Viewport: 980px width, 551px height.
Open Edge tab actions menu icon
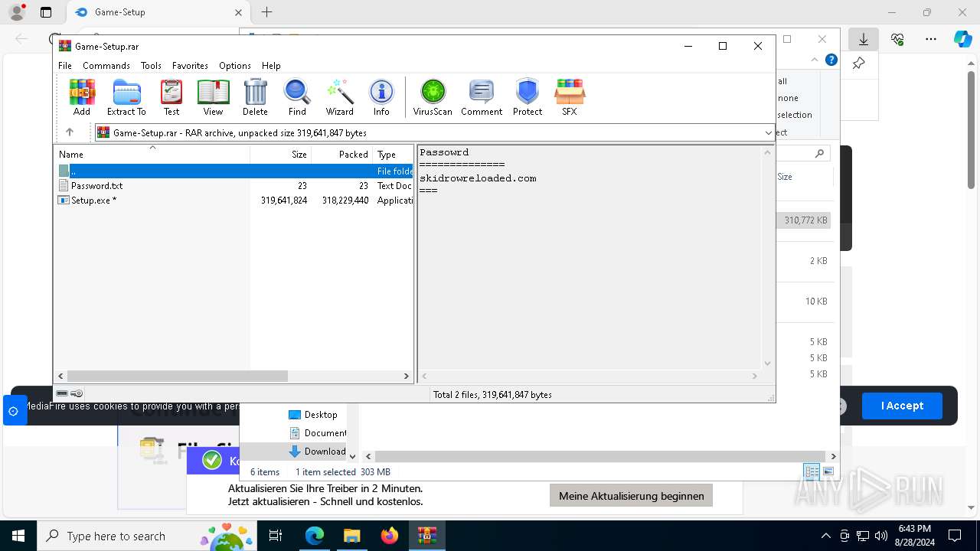click(46, 12)
